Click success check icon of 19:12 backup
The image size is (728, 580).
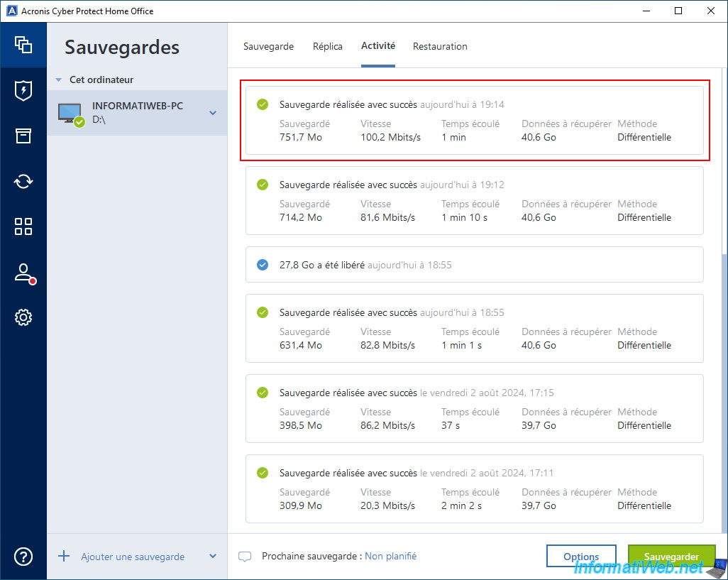pos(263,185)
